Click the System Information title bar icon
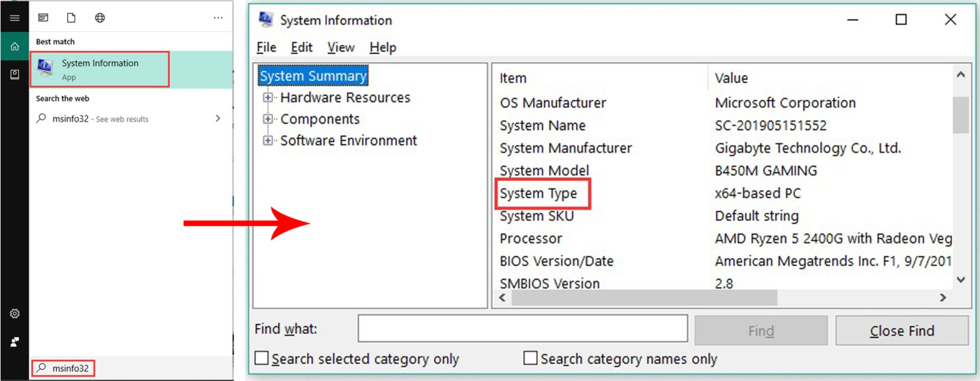 [265, 19]
